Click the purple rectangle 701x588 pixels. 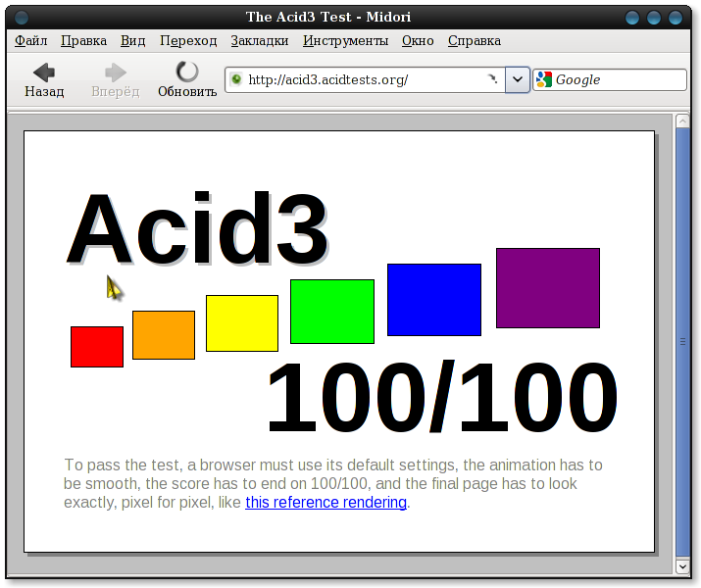coord(548,288)
